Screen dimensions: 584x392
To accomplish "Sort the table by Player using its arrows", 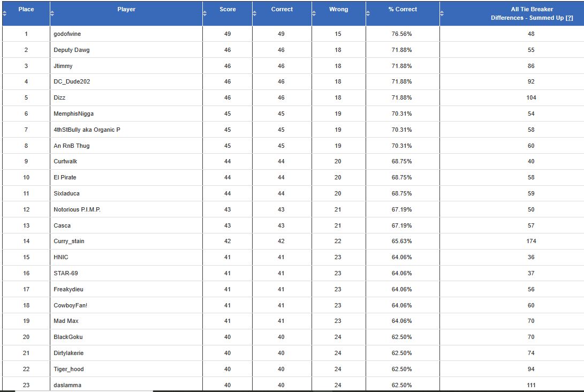I will click(52, 13).
